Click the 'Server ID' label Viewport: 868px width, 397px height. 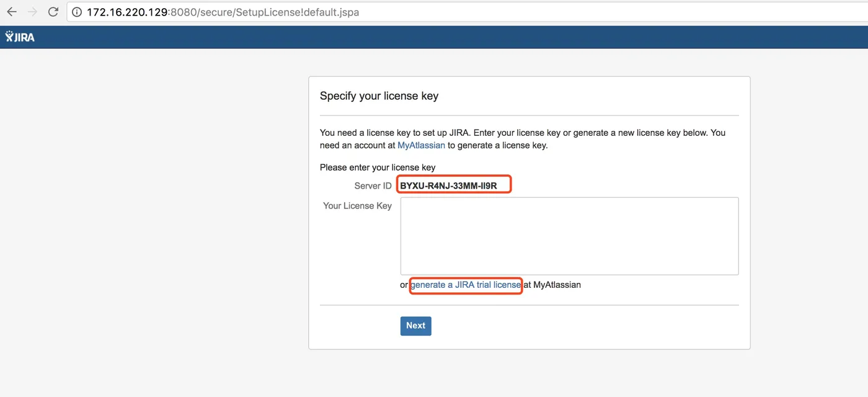pos(373,186)
